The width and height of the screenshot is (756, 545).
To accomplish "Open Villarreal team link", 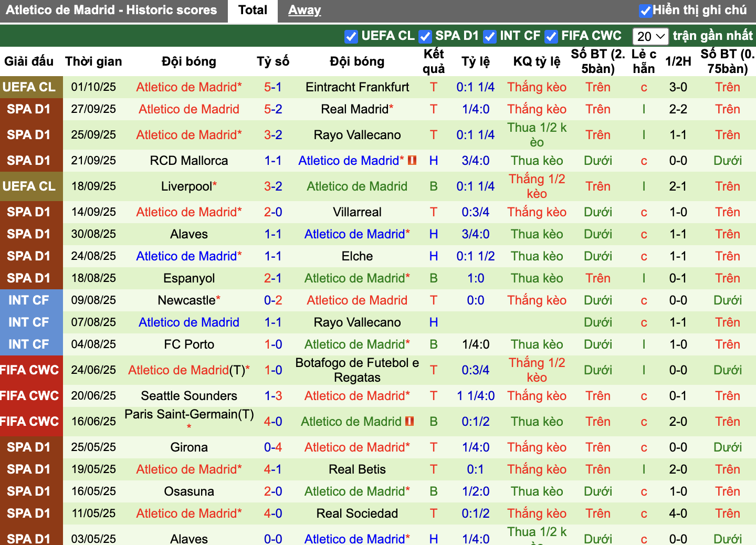I will 357,212.
